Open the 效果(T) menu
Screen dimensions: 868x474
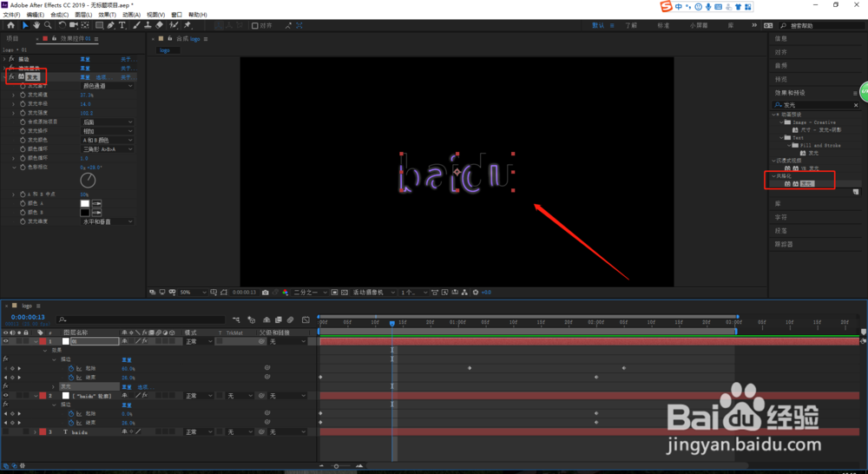coord(108,15)
